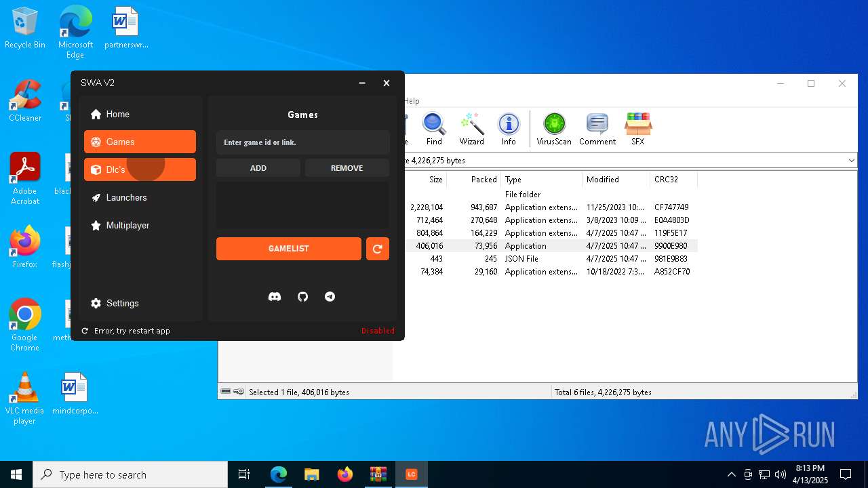Click the drive icon in WinRAR status bar

coord(226,392)
